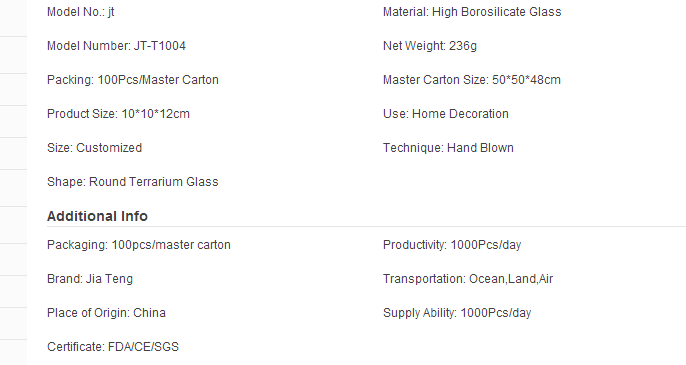Click Packing 100Pcs/Master Carton line

[x=133, y=80]
